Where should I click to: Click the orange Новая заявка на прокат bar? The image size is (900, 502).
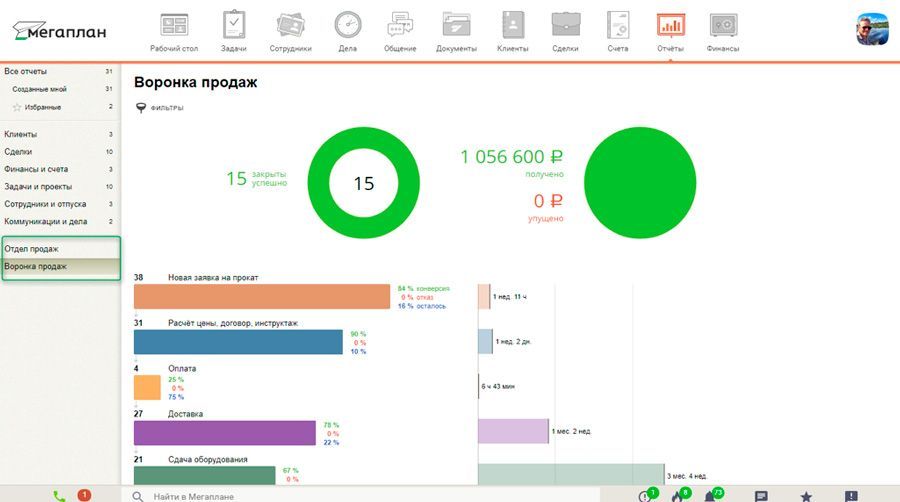(261, 296)
